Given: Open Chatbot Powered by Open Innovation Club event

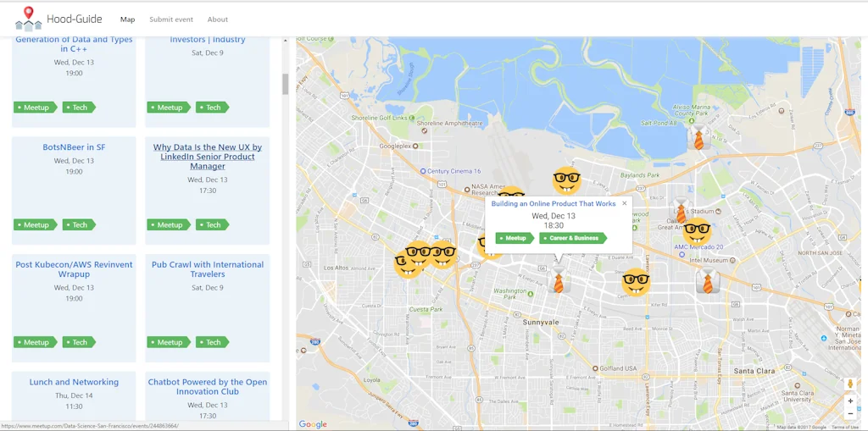Looking at the screenshot, I should pos(207,387).
